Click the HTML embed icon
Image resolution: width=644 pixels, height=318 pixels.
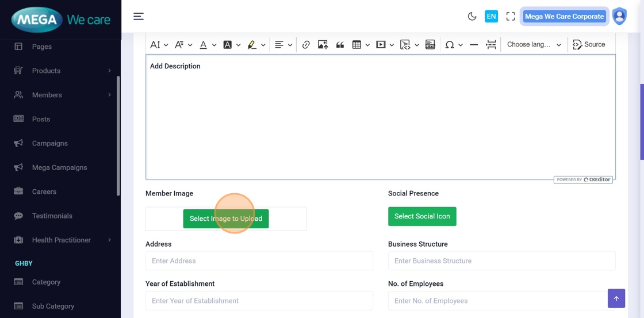(430, 45)
